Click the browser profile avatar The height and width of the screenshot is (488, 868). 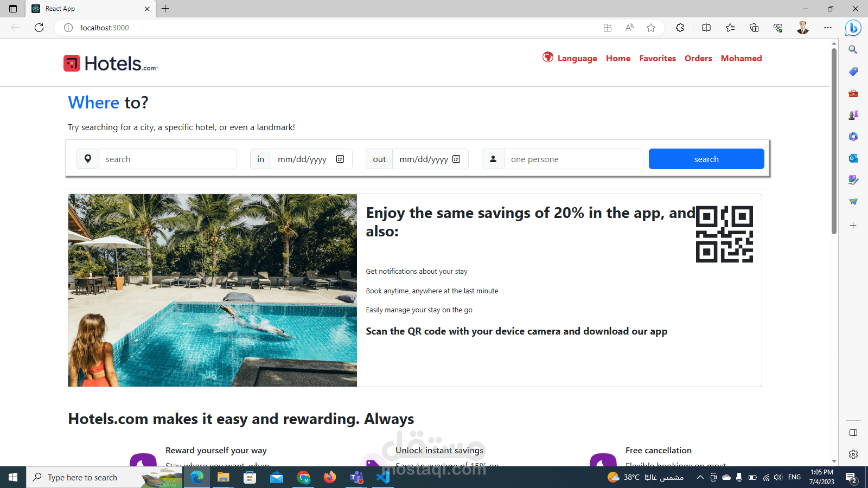pyautogui.click(x=803, y=28)
